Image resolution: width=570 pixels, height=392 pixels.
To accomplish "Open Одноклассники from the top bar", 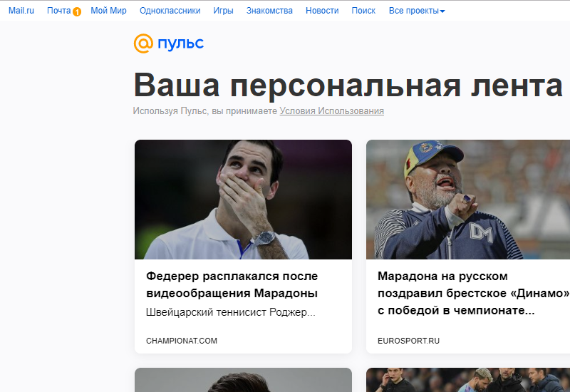I will click(170, 11).
